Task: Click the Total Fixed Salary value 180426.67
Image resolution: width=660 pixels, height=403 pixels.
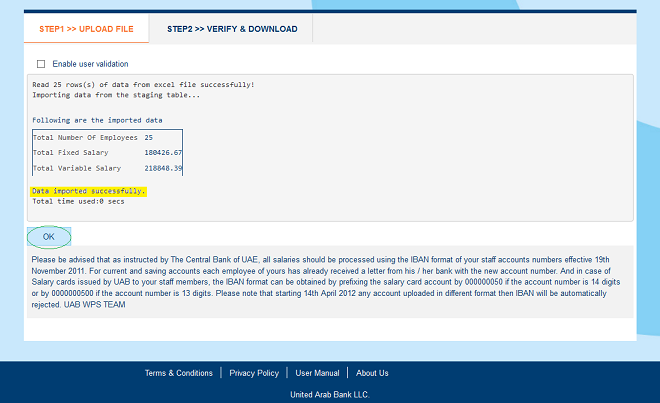Action: coord(163,153)
